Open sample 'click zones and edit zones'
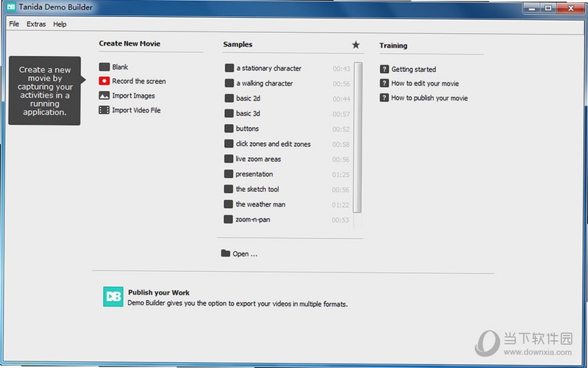 point(273,144)
